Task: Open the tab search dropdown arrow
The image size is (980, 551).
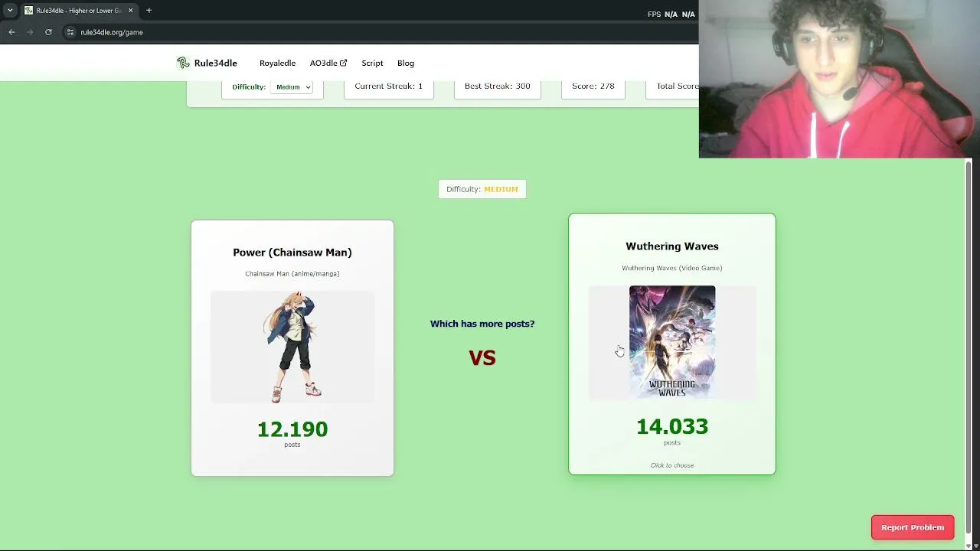Action: pyautogui.click(x=10, y=11)
